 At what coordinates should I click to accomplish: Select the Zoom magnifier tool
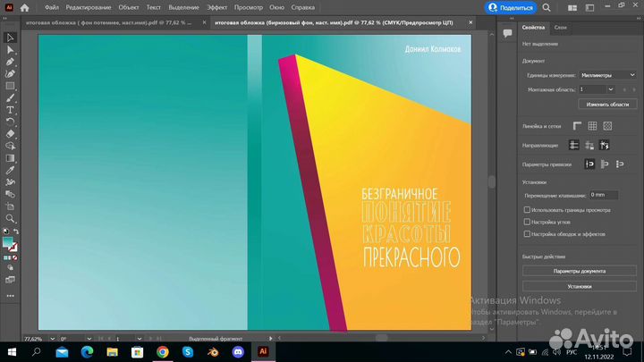[x=10, y=217]
